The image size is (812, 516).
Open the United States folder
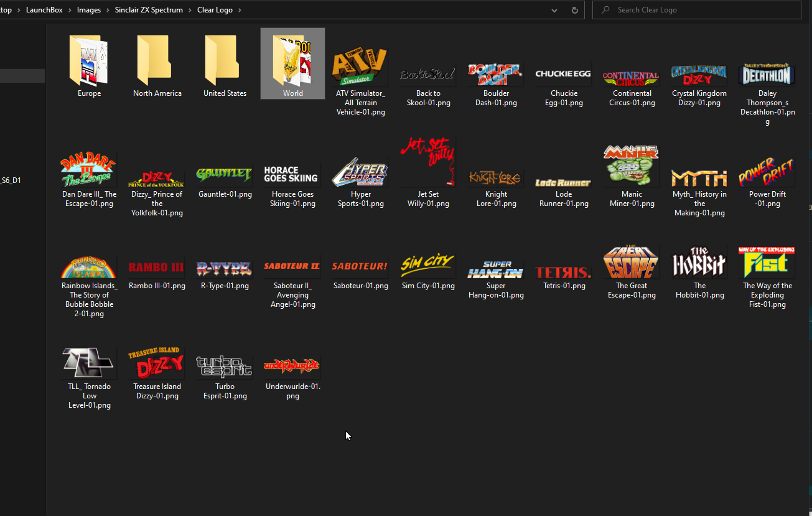[x=225, y=65]
